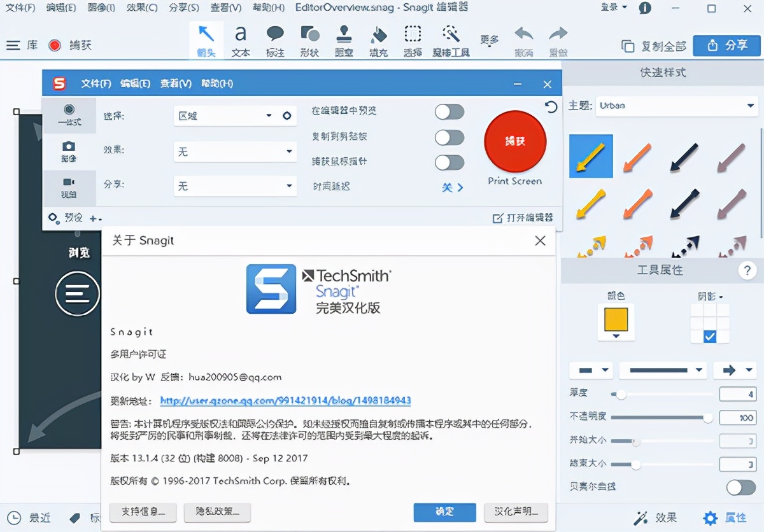Open the 文件 menu in capture window
This screenshot has height=532, width=764.
click(x=96, y=83)
